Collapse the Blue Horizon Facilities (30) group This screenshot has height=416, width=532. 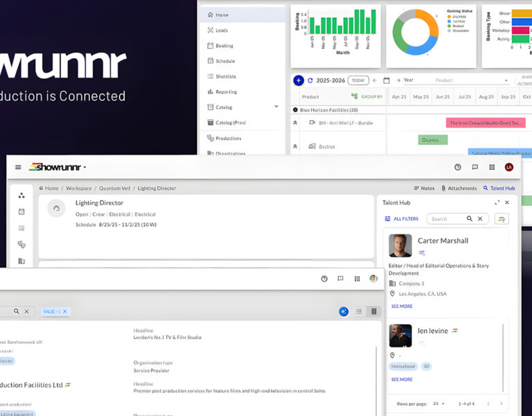coord(295,110)
